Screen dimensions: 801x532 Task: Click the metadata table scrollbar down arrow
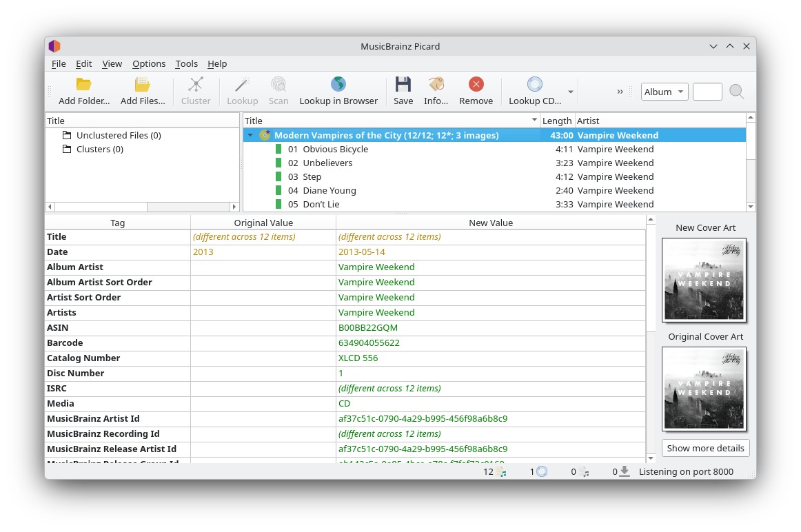point(650,458)
